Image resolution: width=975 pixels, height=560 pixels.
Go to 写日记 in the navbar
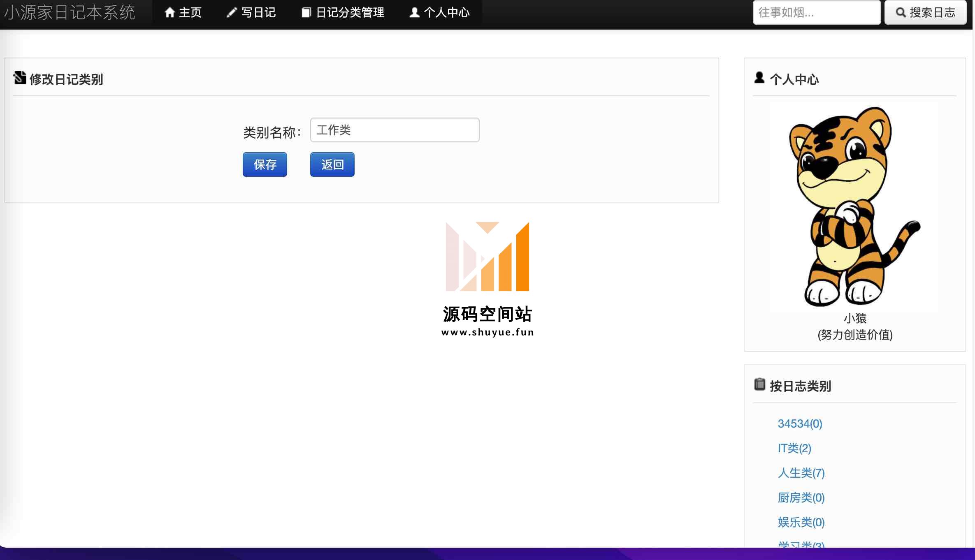(251, 13)
